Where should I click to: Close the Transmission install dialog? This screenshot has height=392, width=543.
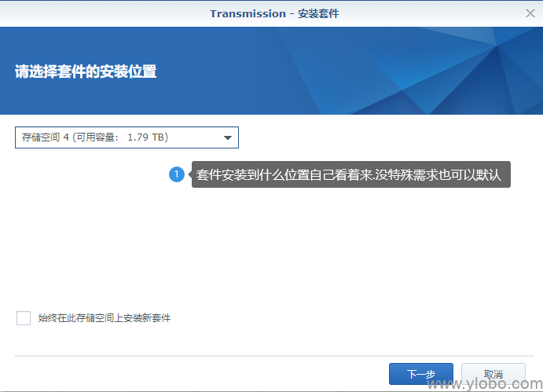tap(530, 13)
